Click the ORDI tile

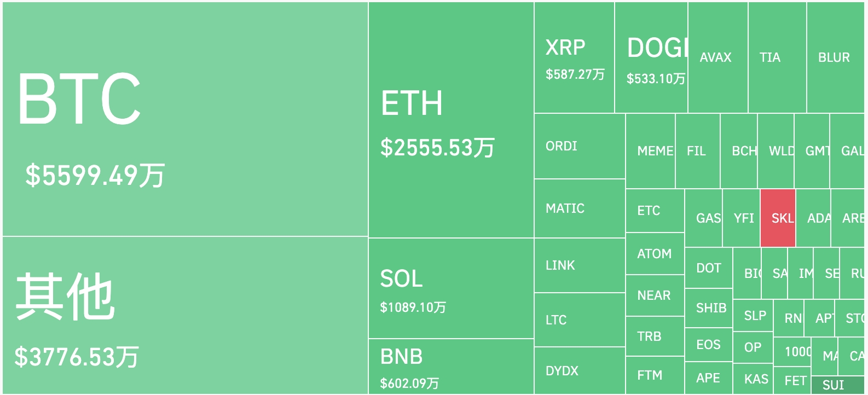point(580,146)
